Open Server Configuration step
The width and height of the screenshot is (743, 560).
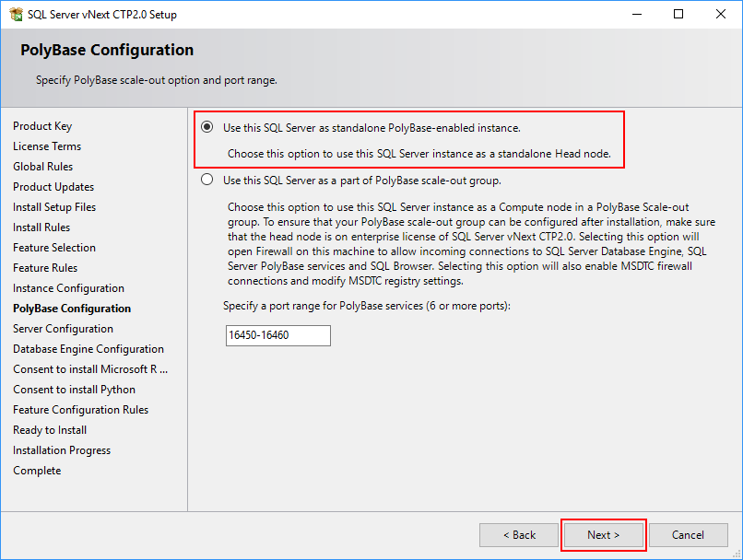pyautogui.click(x=63, y=328)
